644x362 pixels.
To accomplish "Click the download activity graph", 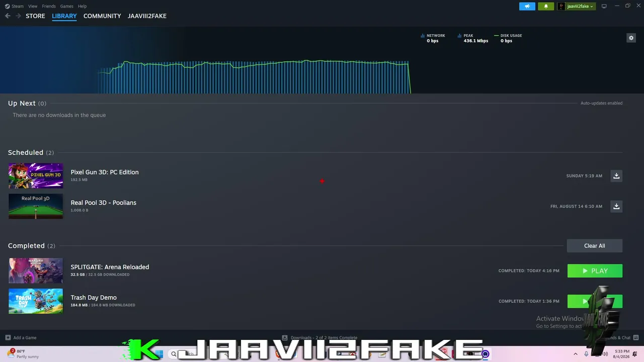I will (254, 77).
